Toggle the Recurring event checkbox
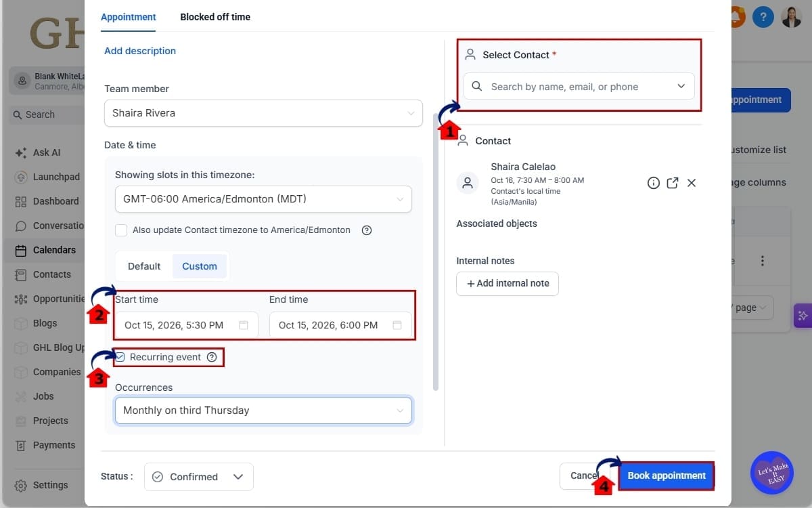 pos(120,357)
